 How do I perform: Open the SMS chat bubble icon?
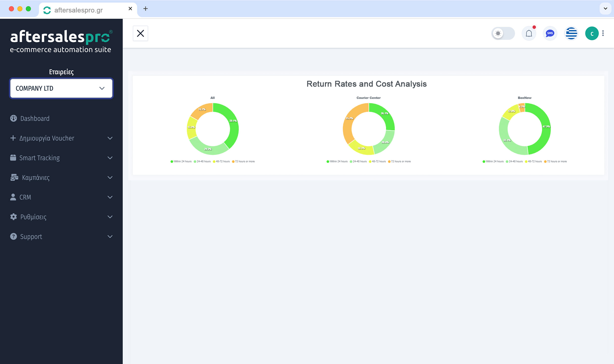[x=550, y=33]
